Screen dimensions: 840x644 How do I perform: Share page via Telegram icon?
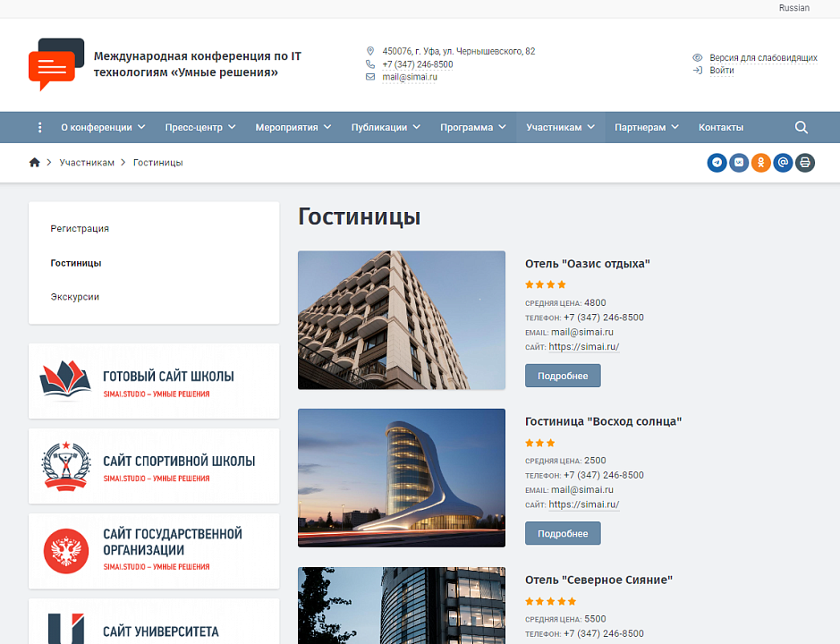coord(717,162)
